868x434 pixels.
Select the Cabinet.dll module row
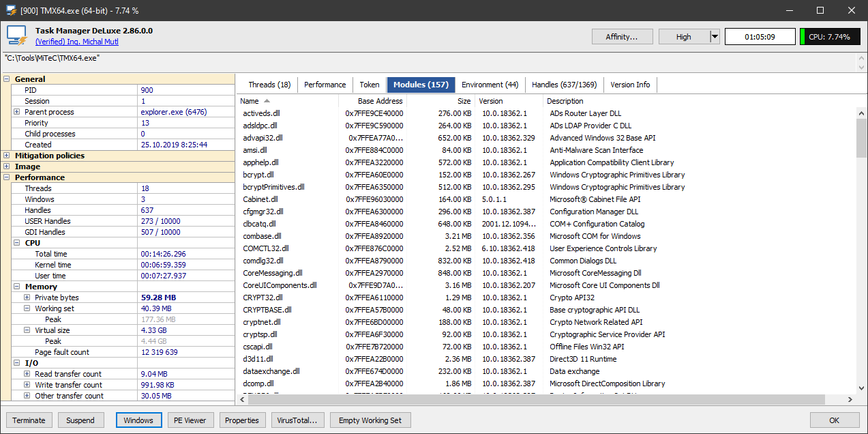coord(546,199)
